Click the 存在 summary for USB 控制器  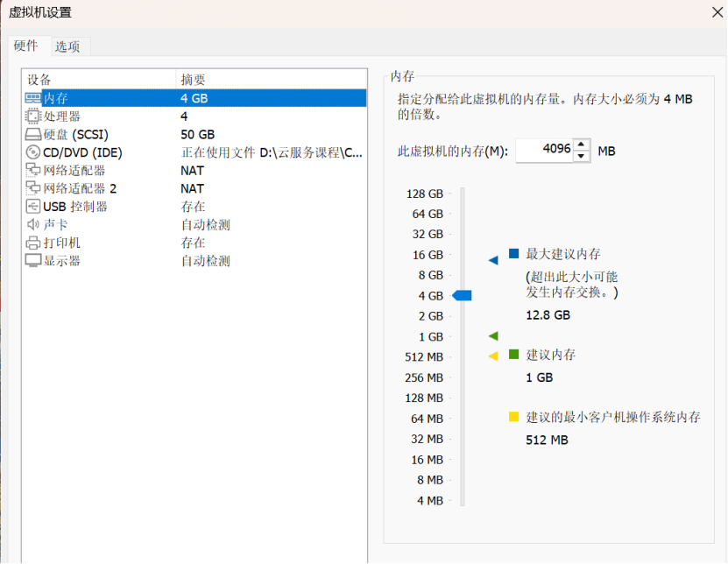tap(193, 207)
